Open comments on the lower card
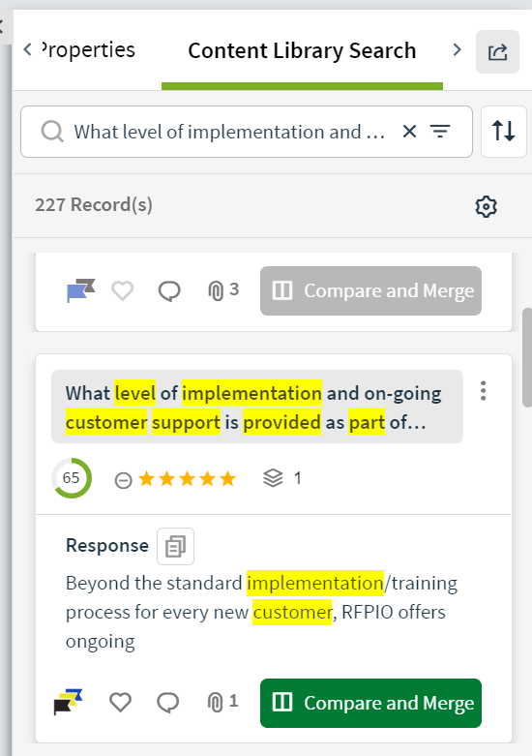532x756 pixels. pos(168,703)
